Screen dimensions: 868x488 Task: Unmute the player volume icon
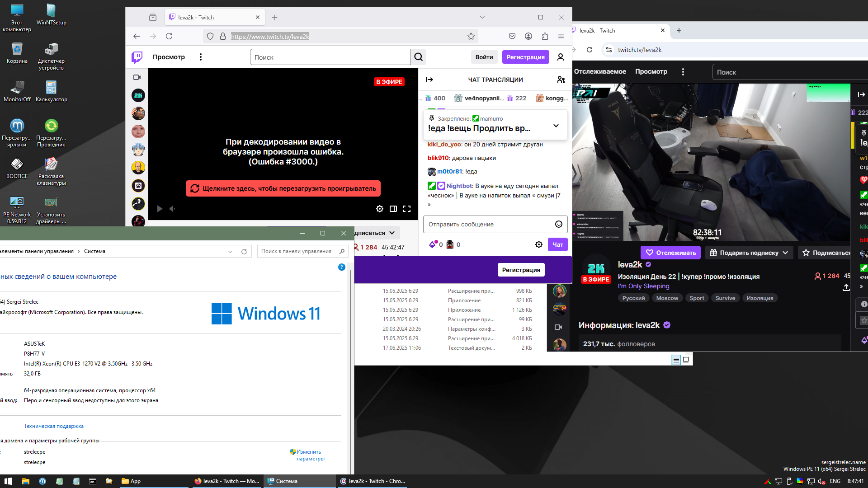click(172, 209)
